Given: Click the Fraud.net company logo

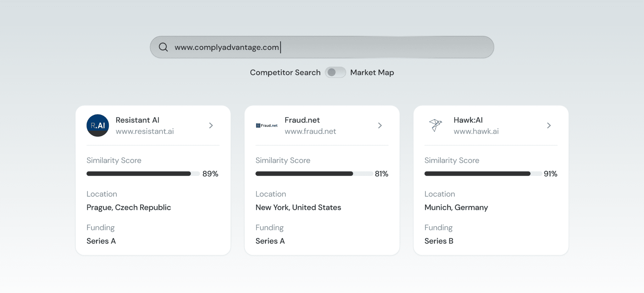Looking at the screenshot, I should click(267, 126).
